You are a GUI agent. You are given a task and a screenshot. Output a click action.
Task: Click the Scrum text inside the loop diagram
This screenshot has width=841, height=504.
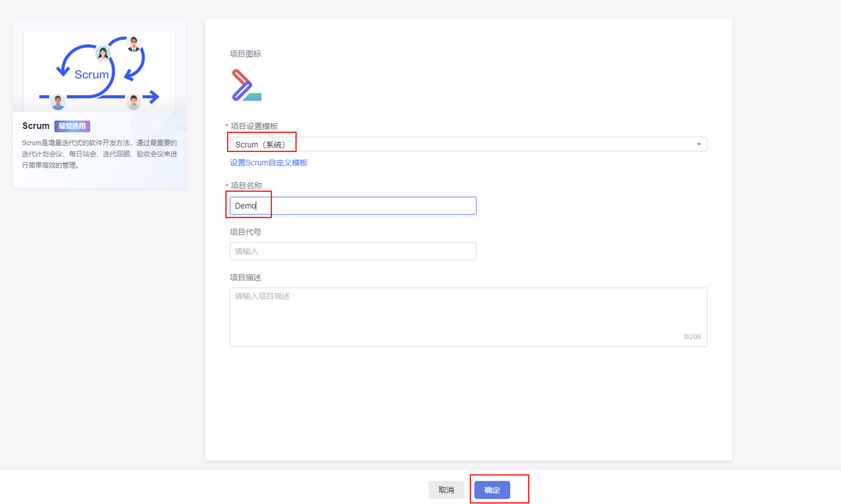tap(91, 74)
